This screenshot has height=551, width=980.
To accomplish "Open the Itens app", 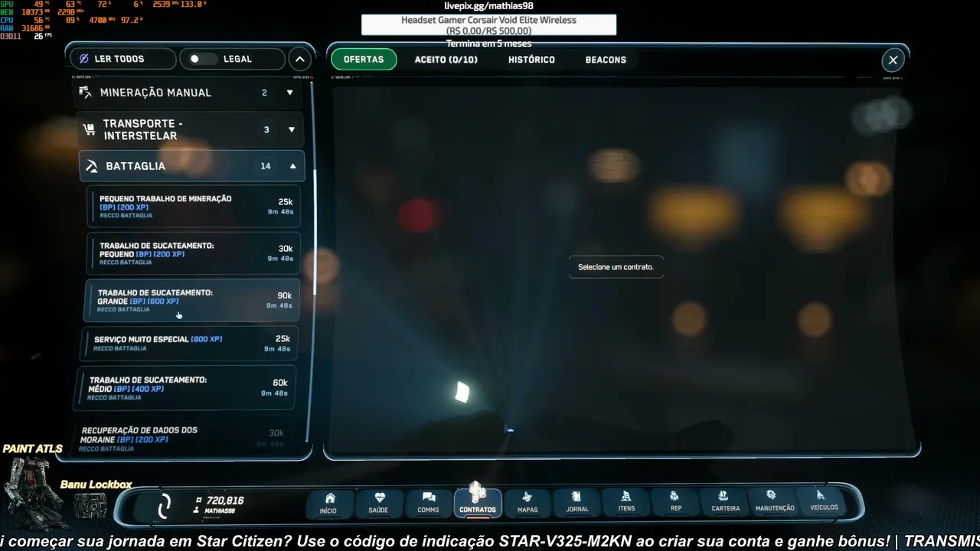I will 626,502.
